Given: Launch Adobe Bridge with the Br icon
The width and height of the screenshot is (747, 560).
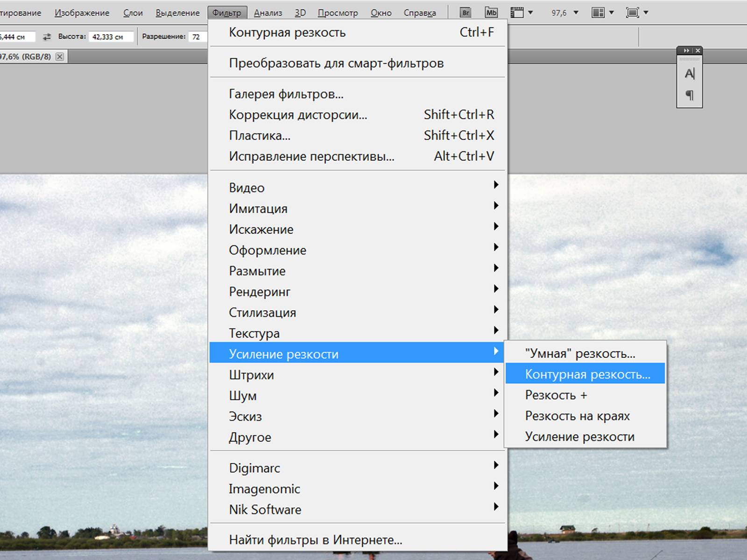Looking at the screenshot, I should [x=465, y=13].
